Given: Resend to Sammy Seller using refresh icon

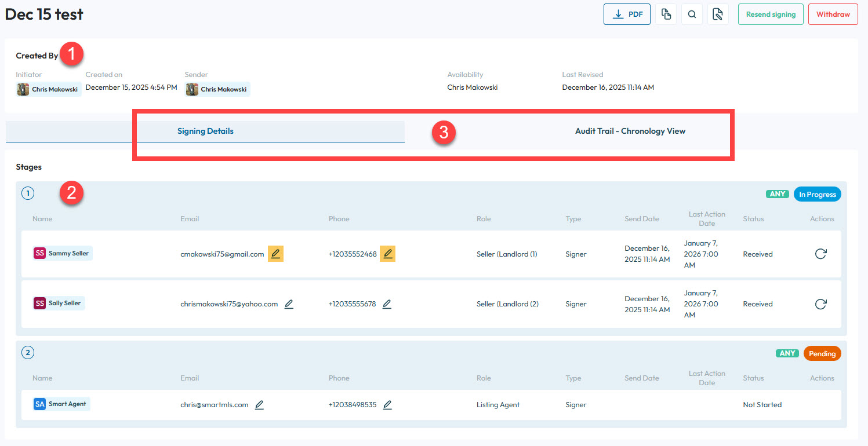Looking at the screenshot, I should (820, 254).
